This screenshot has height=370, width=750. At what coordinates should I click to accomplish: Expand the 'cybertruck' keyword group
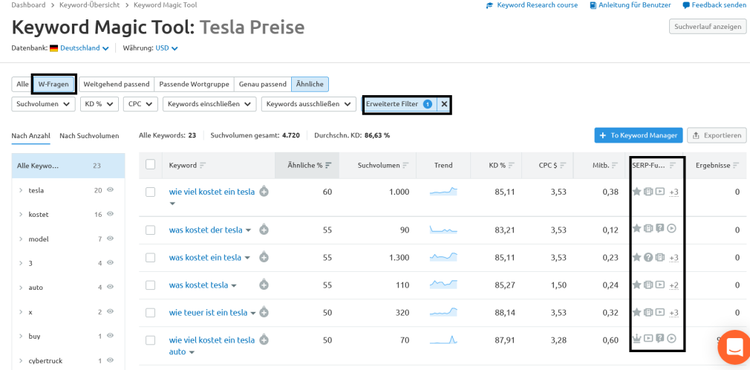click(x=21, y=360)
